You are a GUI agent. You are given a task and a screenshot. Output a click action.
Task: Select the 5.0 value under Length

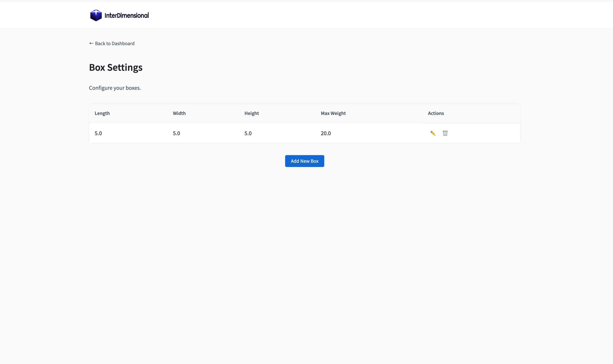pyautogui.click(x=98, y=133)
